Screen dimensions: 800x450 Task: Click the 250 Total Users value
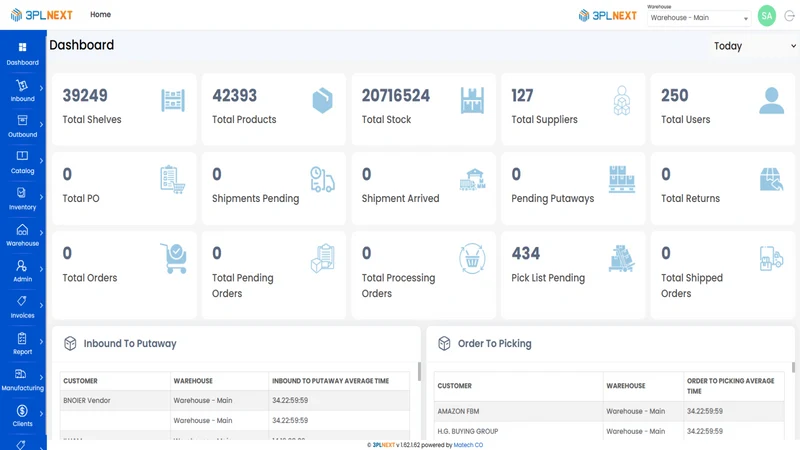674,95
